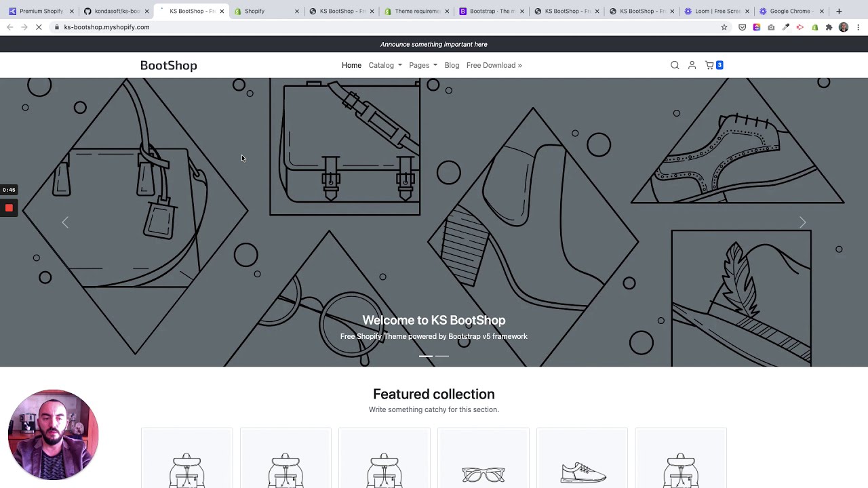Click the pink-purple square extension icon
The image size is (868, 488).
coord(756,27)
